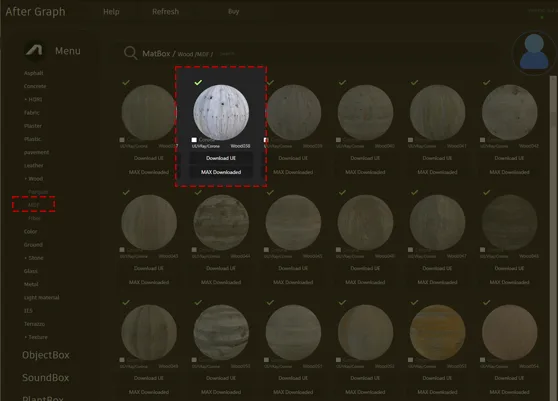Click Buy in the top bar
This screenshot has height=401, width=558.
[233, 11]
